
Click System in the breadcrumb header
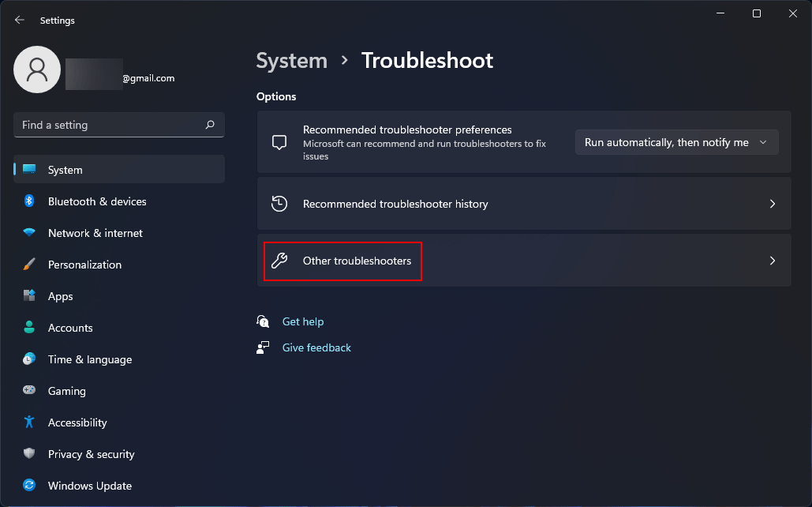(291, 61)
